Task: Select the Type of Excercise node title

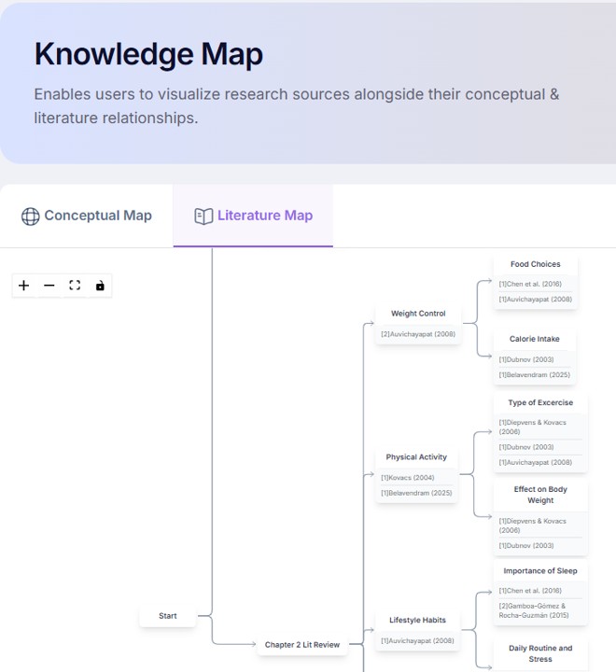Action: [x=540, y=403]
